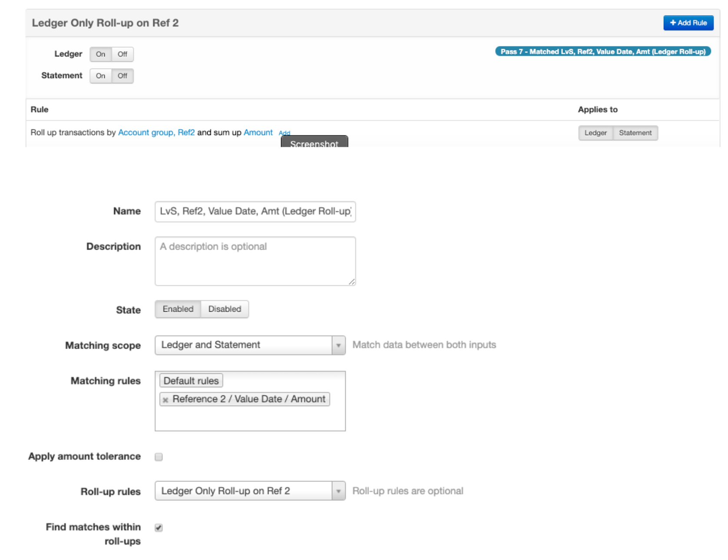This screenshot has height=560, width=728.
Task: Open the Amount link in rule
Action: click(x=258, y=132)
